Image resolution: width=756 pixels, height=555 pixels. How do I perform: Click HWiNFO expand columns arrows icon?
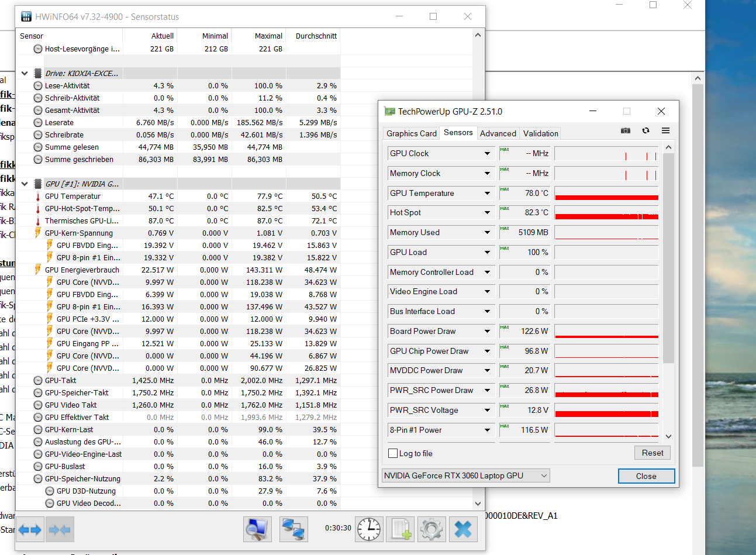(x=30, y=530)
